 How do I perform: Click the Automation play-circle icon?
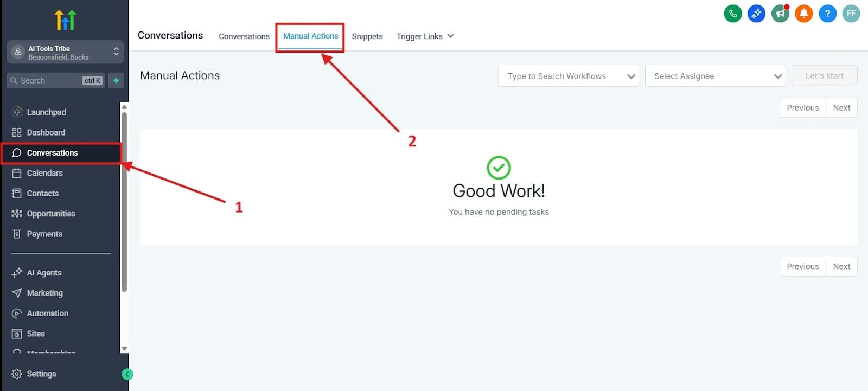[17, 313]
